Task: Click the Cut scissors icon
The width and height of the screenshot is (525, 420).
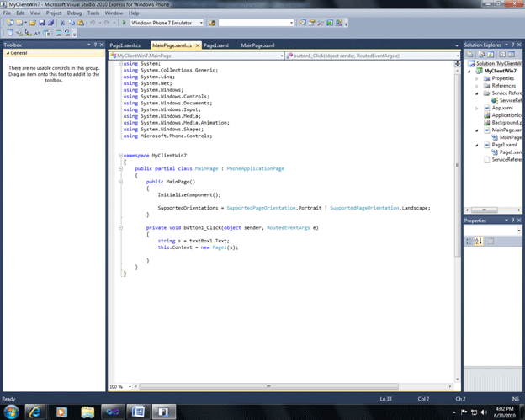Action: (64, 23)
